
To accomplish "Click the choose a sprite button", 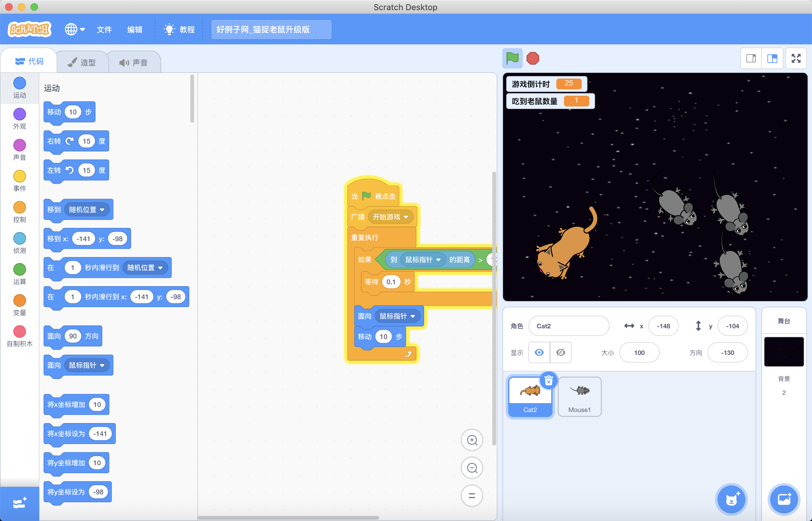I will (x=731, y=499).
